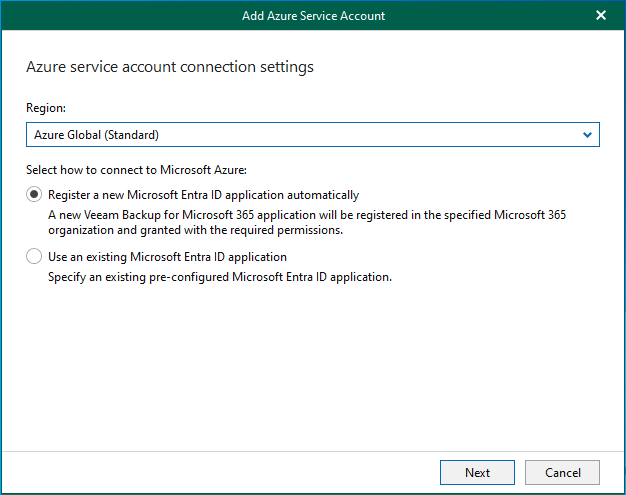Click 'organization and granted with the required permissions' line

pos(196,229)
